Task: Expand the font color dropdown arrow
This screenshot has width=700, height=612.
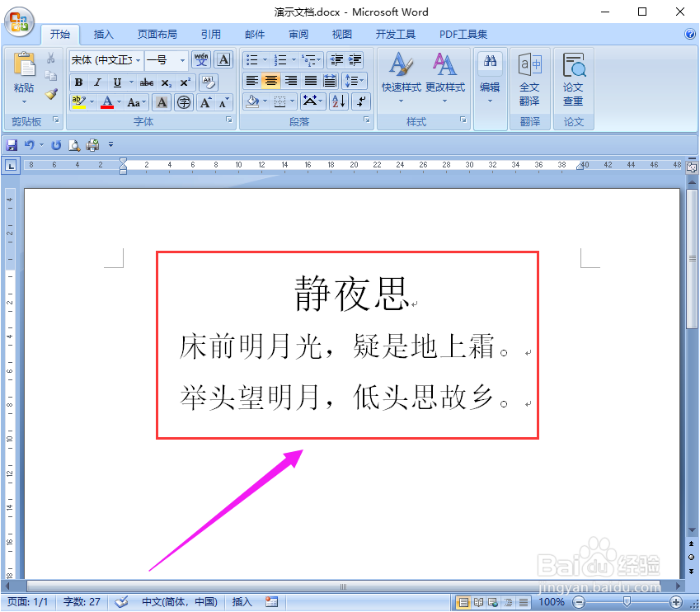Action: (x=120, y=101)
